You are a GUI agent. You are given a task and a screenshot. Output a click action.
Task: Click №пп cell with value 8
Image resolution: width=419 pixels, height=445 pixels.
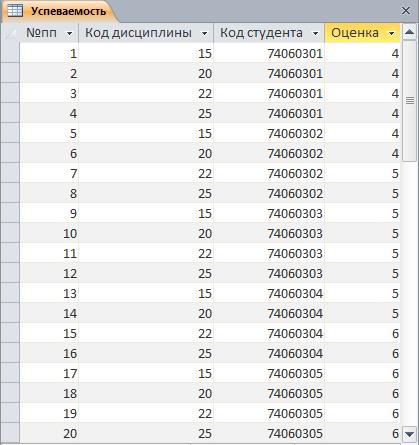coord(49,193)
